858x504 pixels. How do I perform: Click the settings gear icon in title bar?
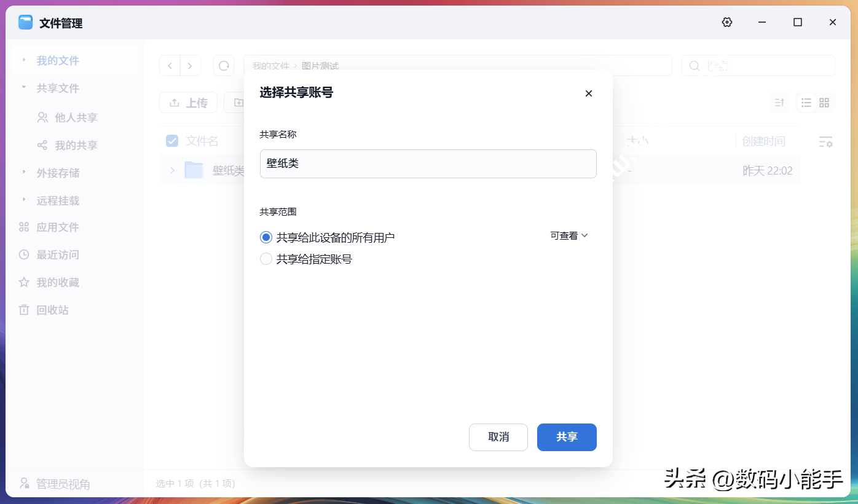pos(727,22)
